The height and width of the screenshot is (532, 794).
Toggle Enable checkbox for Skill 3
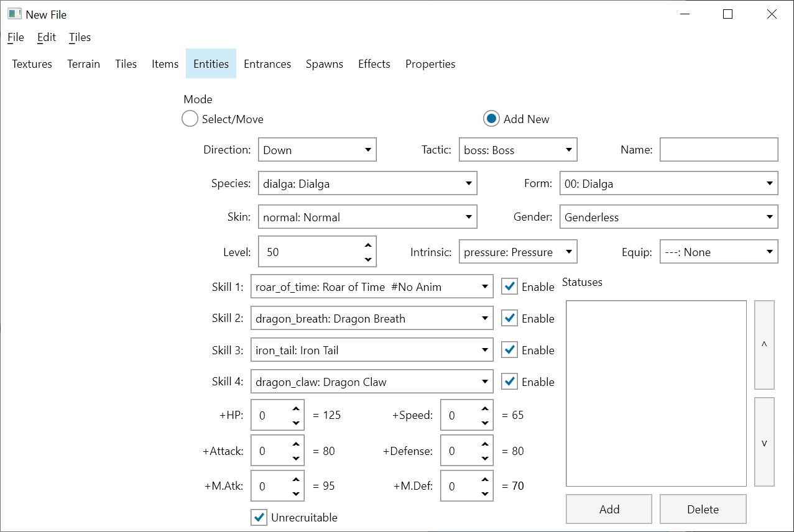tap(510, 350)
